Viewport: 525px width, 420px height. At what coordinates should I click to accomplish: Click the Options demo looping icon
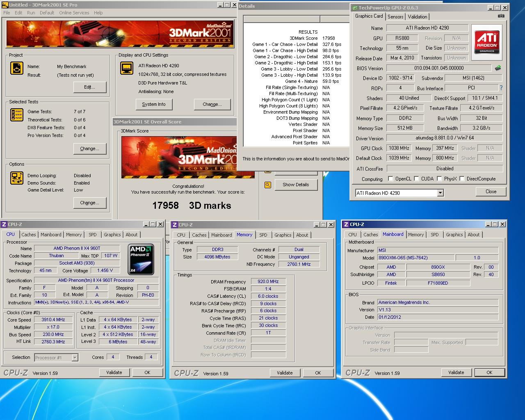(17, 178)
